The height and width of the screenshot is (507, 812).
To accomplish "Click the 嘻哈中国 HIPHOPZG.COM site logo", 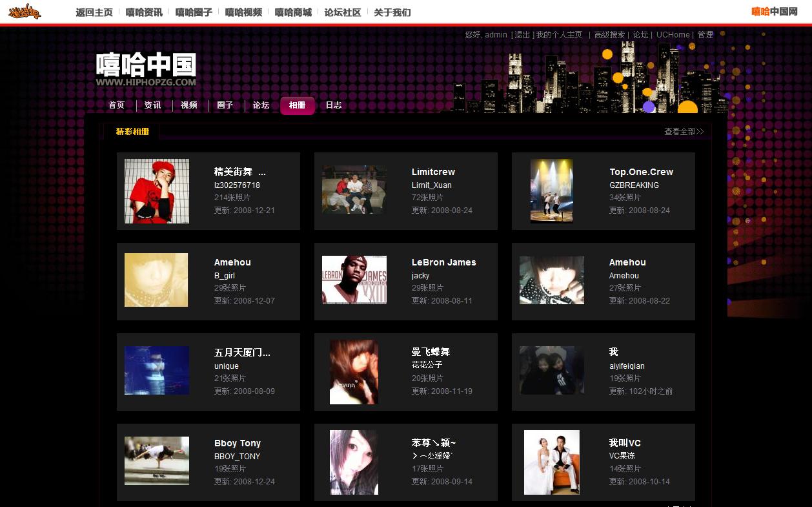I will [146, 69].
